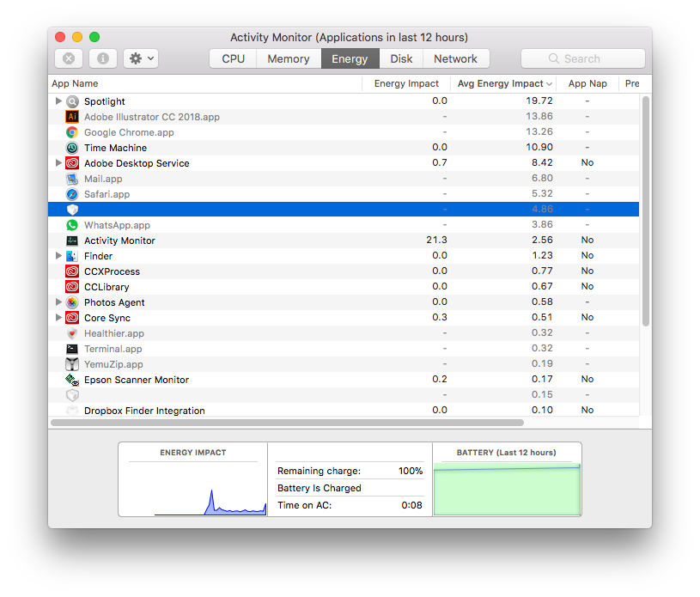Click the 21.3 Energy Impact value
Image resolution: width=700 pixels, height=597 pixels.
click(436, 241)
